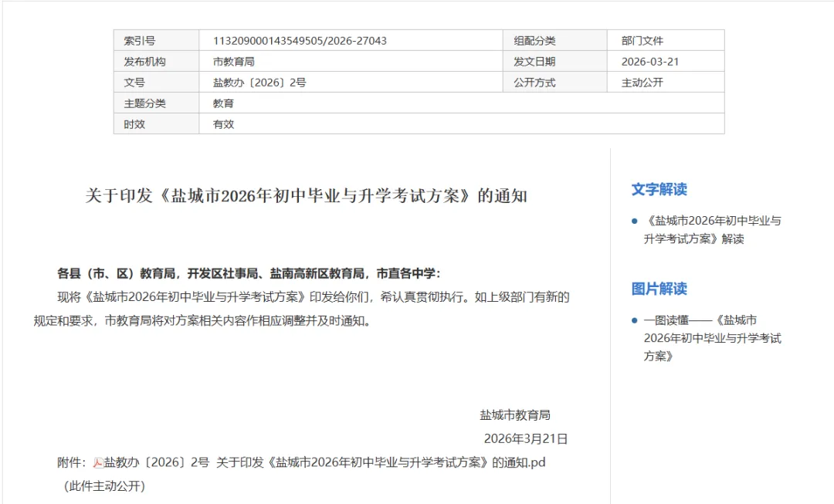Open the 《盐城市2026年初中毕业与升学考试方案》解读 link

point(713,228)
